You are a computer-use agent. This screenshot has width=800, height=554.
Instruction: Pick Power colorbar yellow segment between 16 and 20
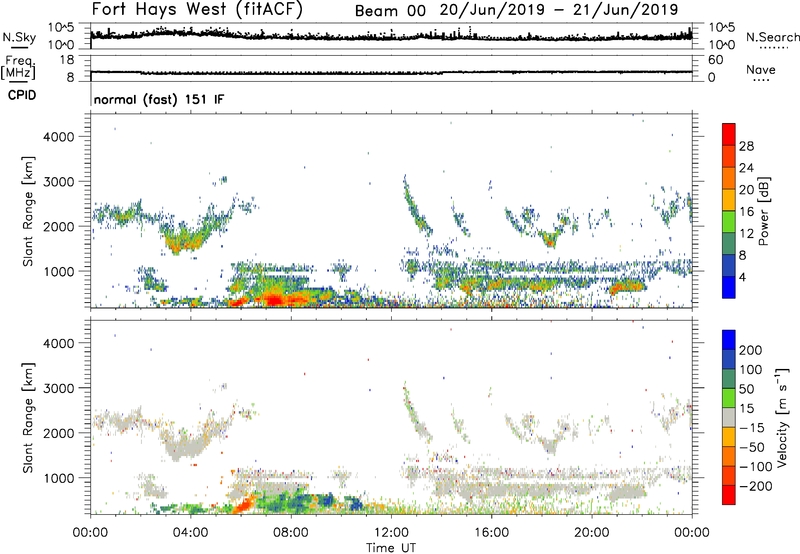[x=729, y=200]
